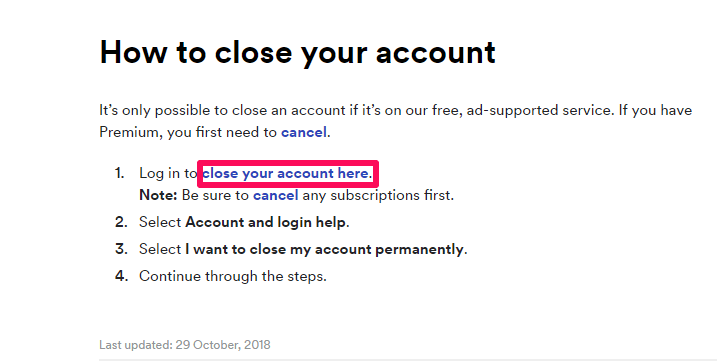Screen dimensions: 717x363
Task: Click the 'Continue through the steps' line
Action: click(233, 276)
